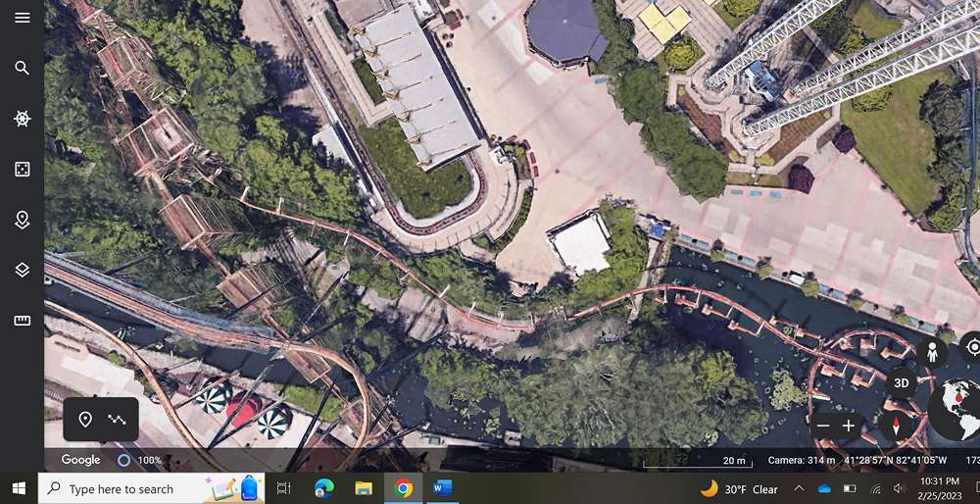Open Projects pin icon in sidebar
This screenshot has width=980, height=504.
click(x=22, y=220)
